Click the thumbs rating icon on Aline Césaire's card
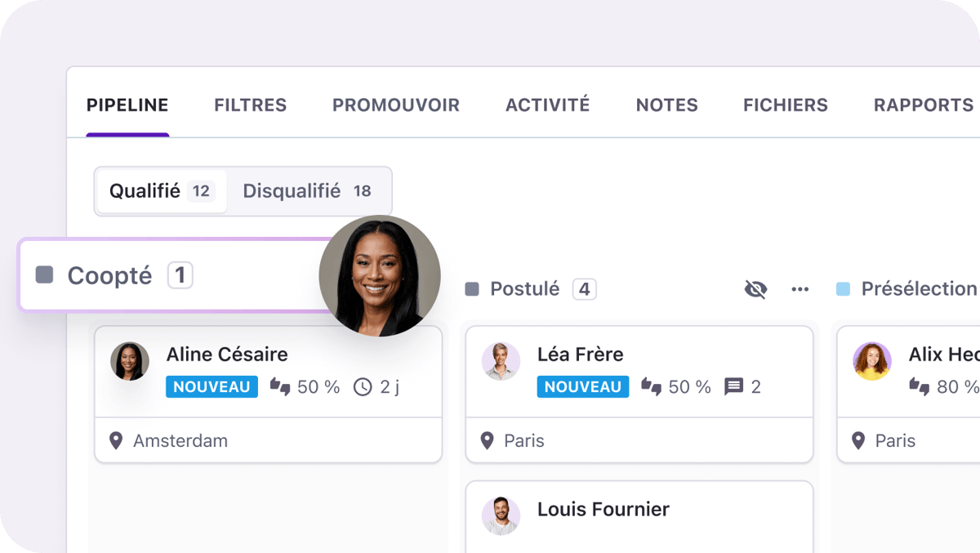 [280, 387]
